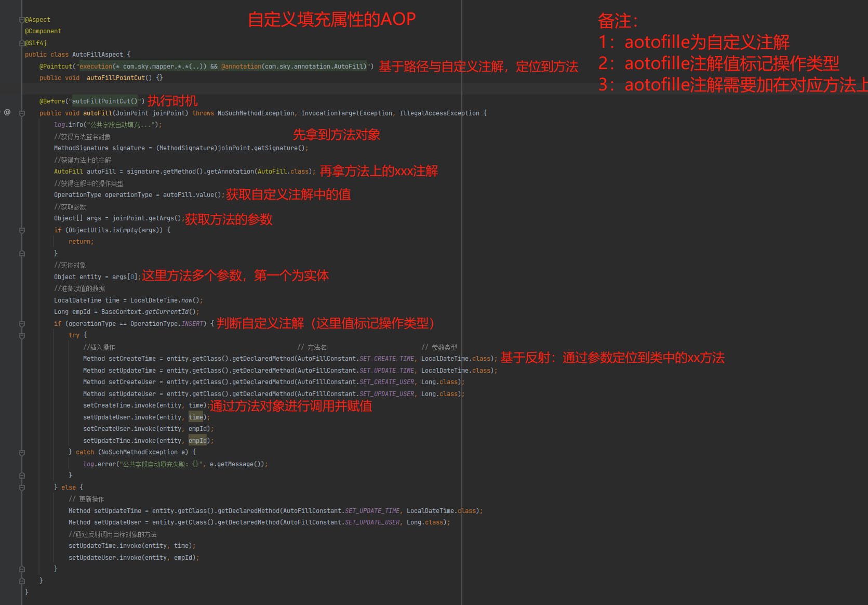
Task: Collapse the autoFill method body with its fold arrow
Action: coord(22,113)
